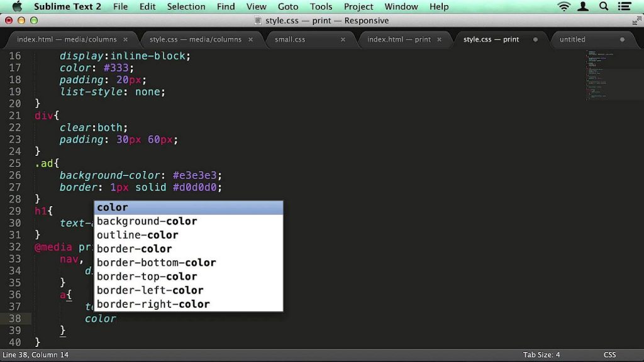Close the small.css tab
The width and height of the screenshot is (644, 362).
pos(343,40)
